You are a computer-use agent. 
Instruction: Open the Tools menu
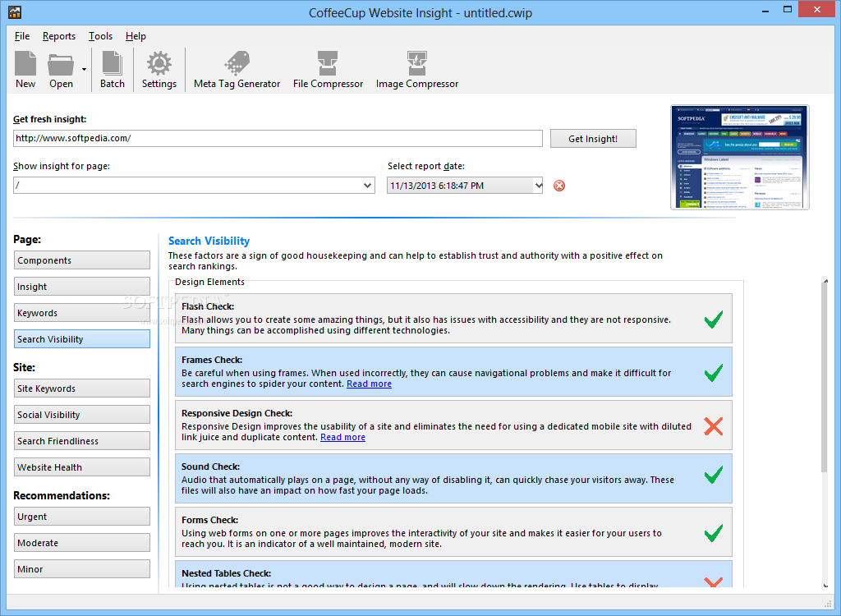coord(100,36)
